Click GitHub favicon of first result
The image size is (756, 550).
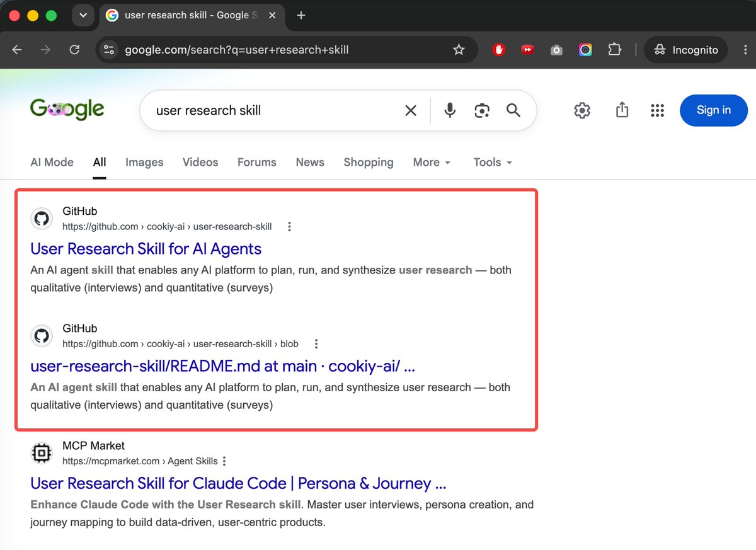coord(42,219)
